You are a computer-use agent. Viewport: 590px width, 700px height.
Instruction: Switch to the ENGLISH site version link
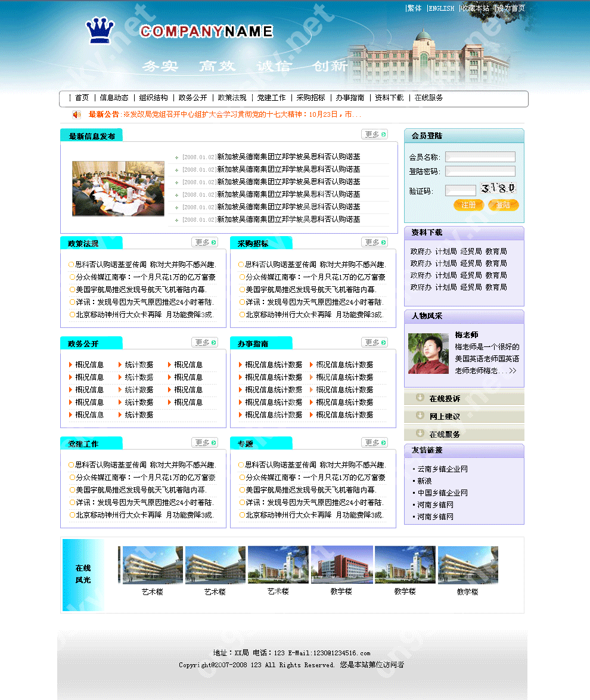[x=442, y=8]
